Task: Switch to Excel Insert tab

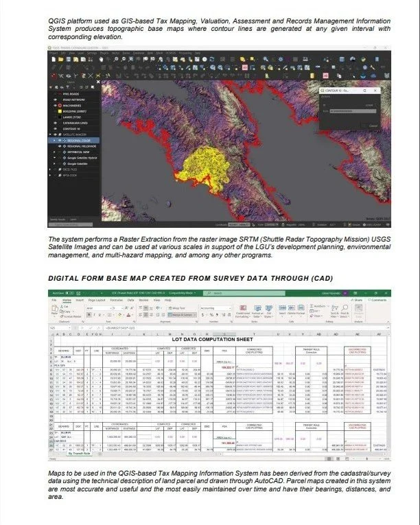Action: coord(80,301)
